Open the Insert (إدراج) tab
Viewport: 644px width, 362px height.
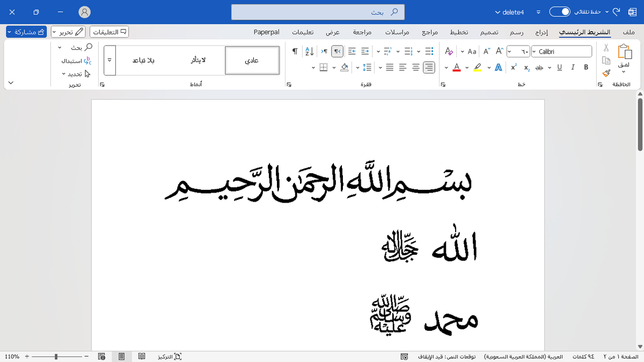click(543, 32)
